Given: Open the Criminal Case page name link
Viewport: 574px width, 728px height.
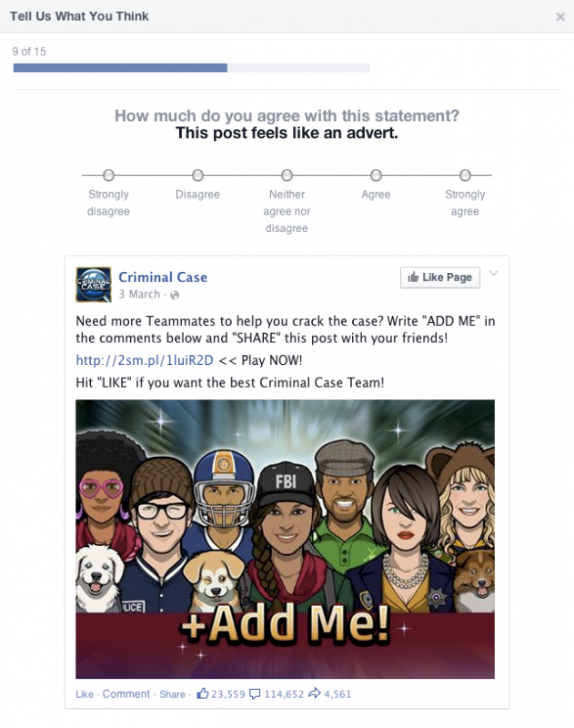Looking at the screenshot, I should pos(163,278).
